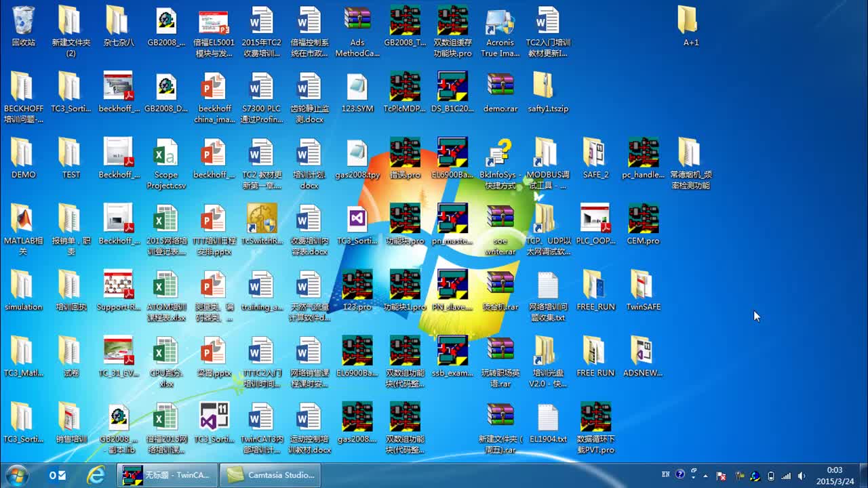Select the demo.rar archive
Screen dimensions: 868x488
[500, 93]
